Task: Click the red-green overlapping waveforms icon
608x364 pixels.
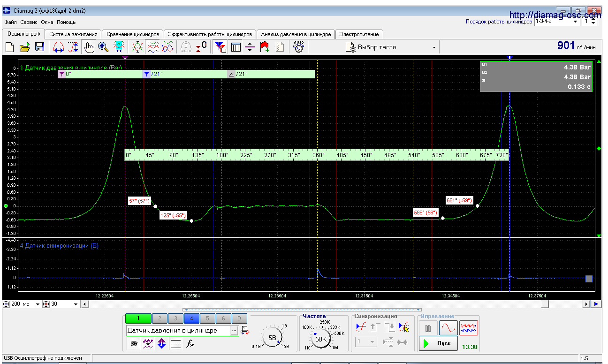Action: click(137, 47)
